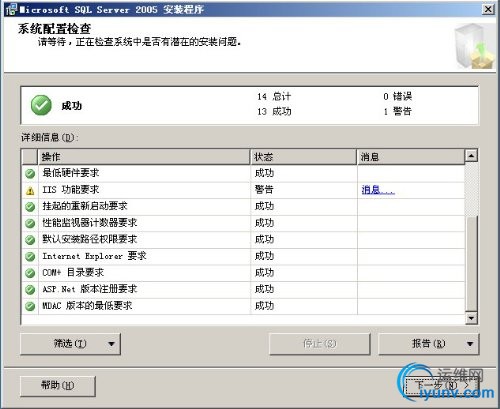This screenshot has width=500, height=409.
Task: Select the IIS 功能要求 row text
Action: pos(71,190)
